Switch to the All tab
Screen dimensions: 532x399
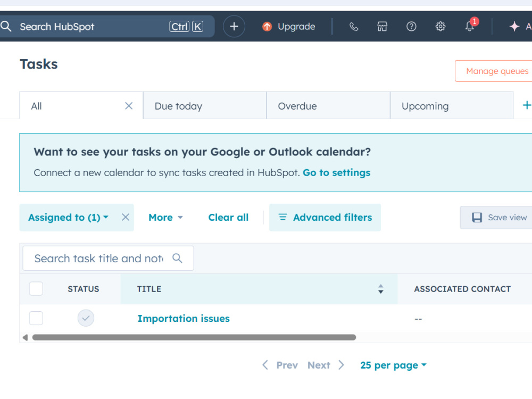pyautogui.click(x=81, y=106)
